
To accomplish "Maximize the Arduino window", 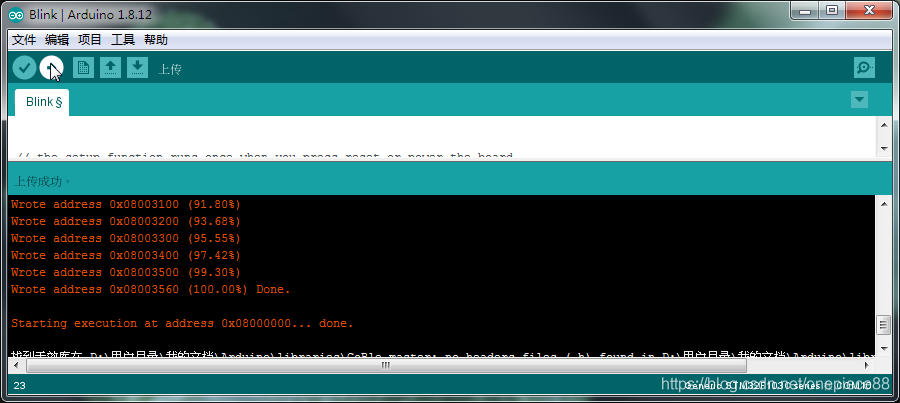I will (832, 10).
